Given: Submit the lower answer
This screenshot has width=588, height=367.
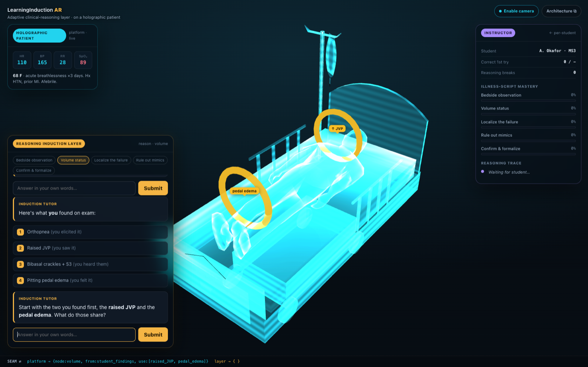Looking at the screenshot, I should coord(153,334).
